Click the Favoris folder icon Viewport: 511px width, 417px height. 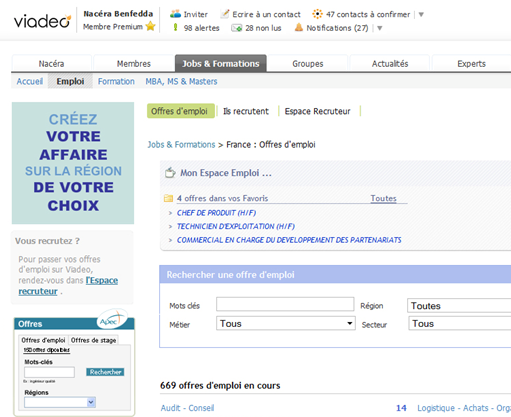coord(168,198)
